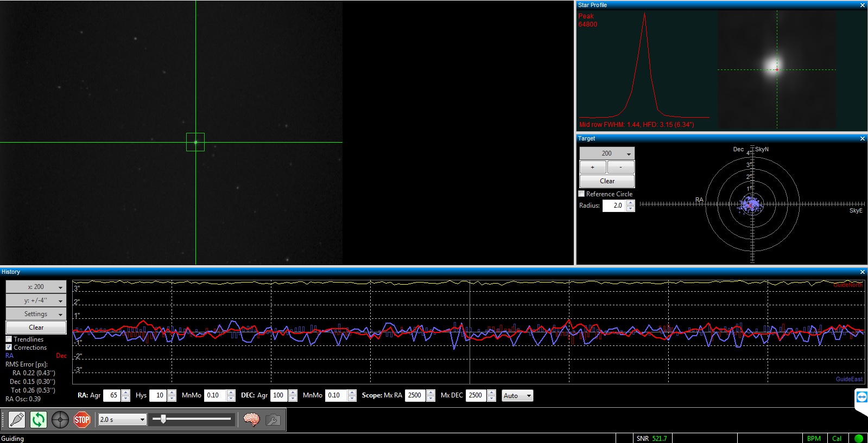868x443 pixels.
Task: Toggle the Trendlines checkbox
Action: pyautogui.click(x=9, y=339)
